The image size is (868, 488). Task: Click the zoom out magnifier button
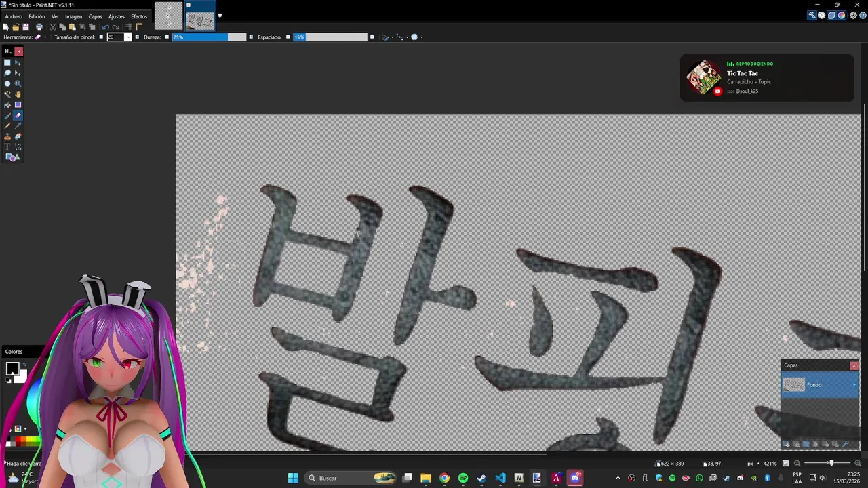pyautogui.click(x=797, y=464)
